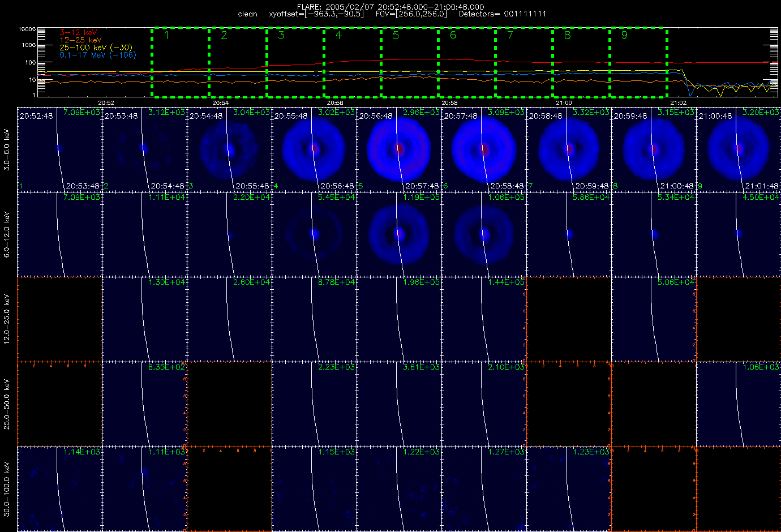Open the 6.0-12.0 keV image labeled 5.45E+04
The width and height of the screenshot is (781, 532).
point(314,234)
